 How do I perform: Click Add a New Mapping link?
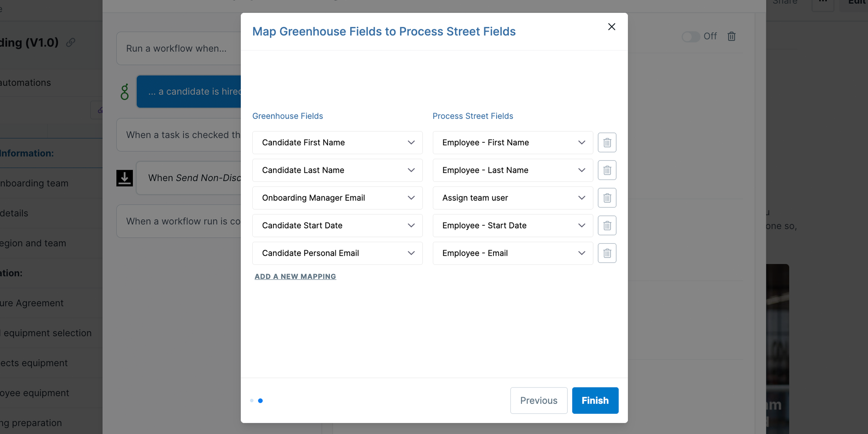point(295,277)
